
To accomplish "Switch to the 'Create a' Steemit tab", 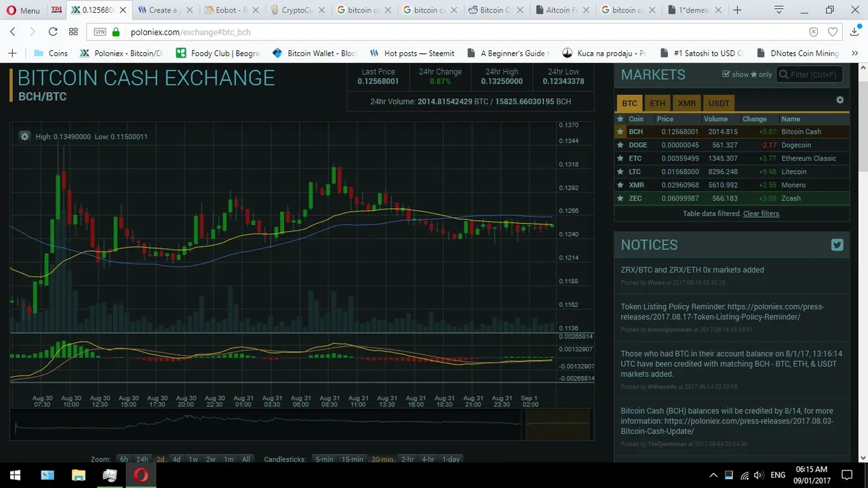I will [x=166, y=10].
